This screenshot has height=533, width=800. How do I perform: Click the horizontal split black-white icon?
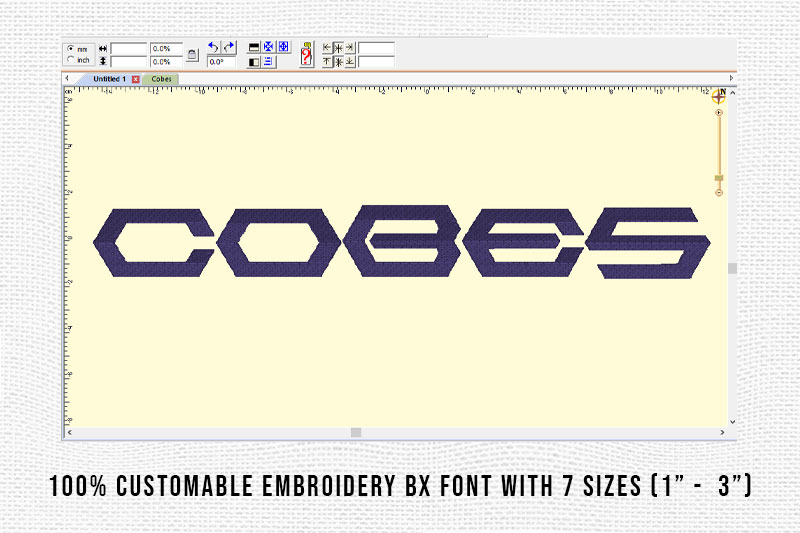pos(254,47)
